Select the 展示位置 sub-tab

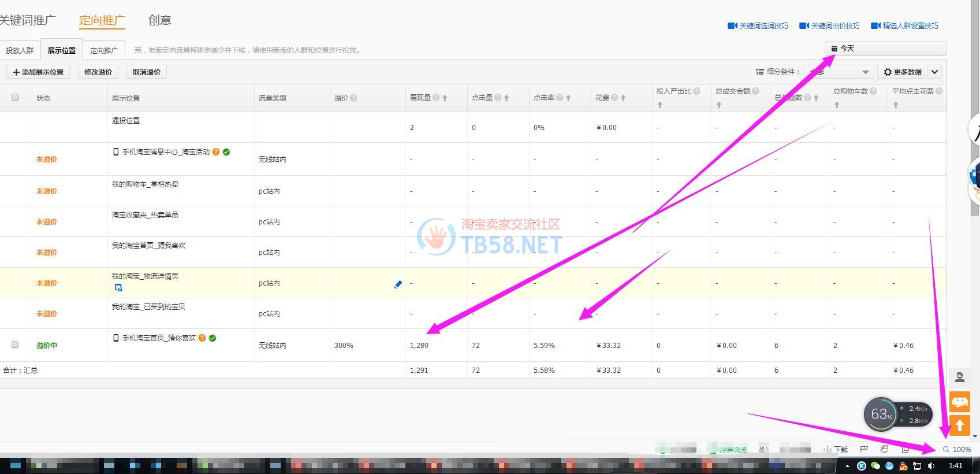(x=61, y=50)
